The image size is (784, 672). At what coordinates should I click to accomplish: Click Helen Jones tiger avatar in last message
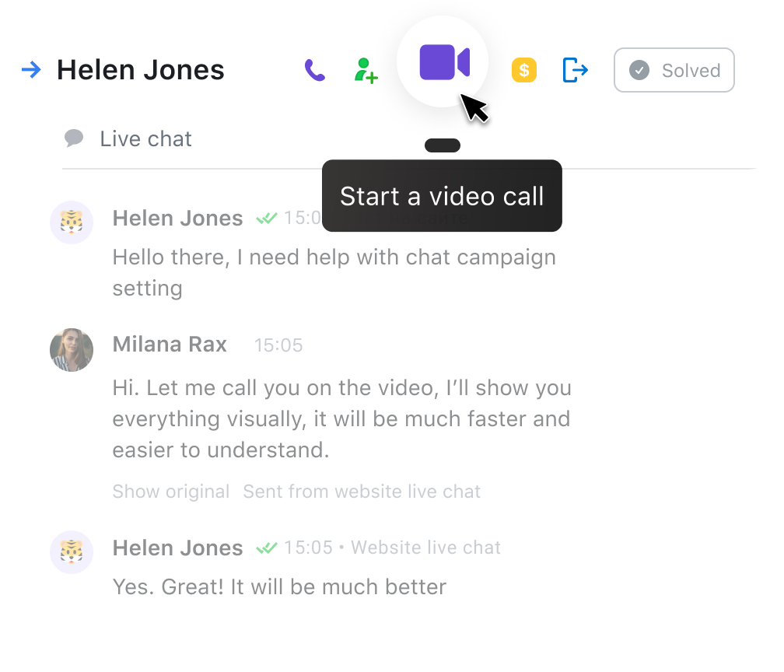point(72,553)
